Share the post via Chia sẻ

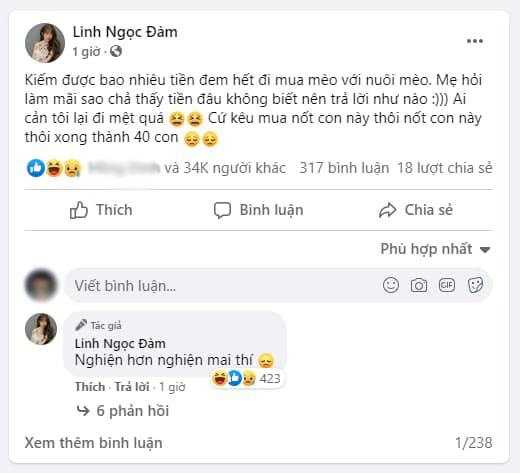[x=416, y=210]
